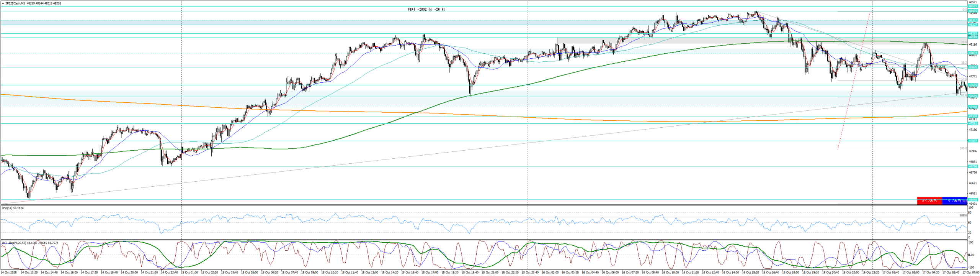
Task: Select the 47675 price level label
Action: pyautogui.click(x=972, y=85)
